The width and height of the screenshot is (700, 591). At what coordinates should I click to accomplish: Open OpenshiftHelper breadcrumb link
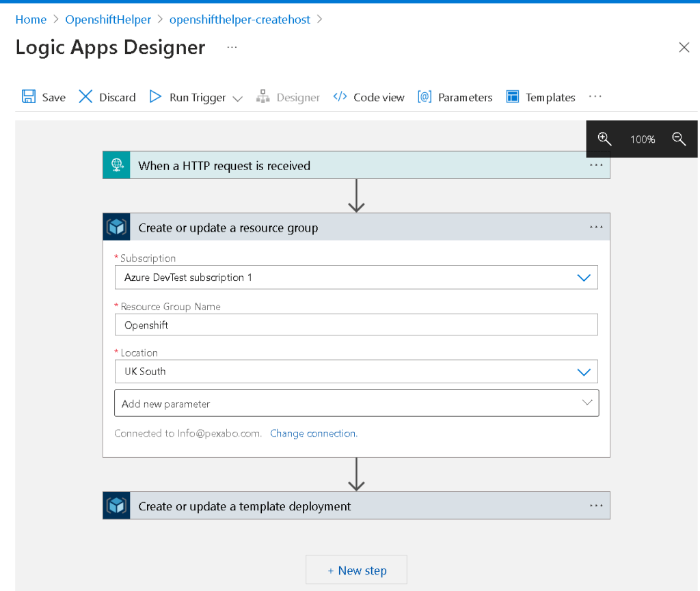108,20
